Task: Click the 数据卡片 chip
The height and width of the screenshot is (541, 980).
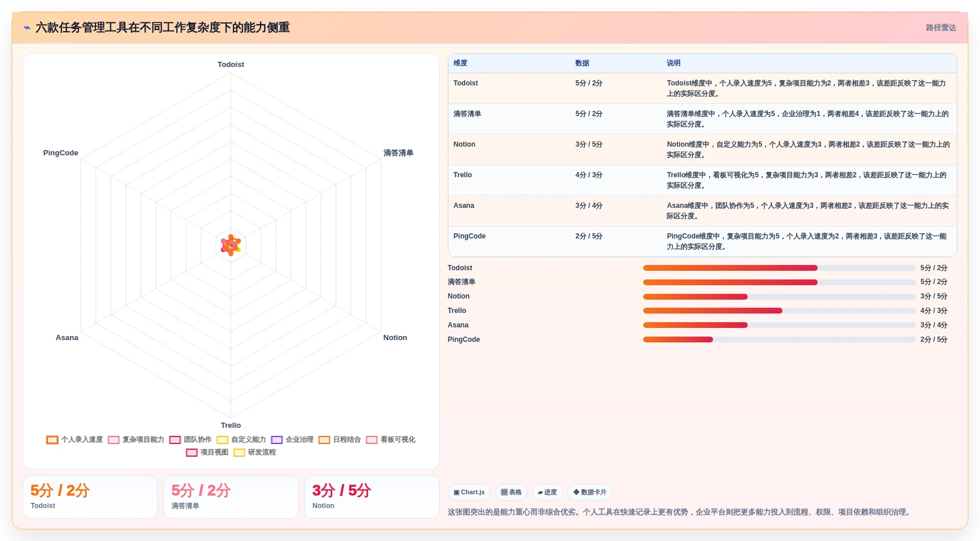Action: (590, 493)
